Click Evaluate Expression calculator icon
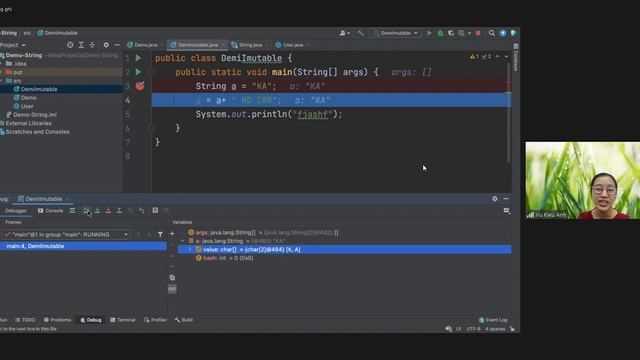Viewport: 640px width, 360px height. click(155, 211)
